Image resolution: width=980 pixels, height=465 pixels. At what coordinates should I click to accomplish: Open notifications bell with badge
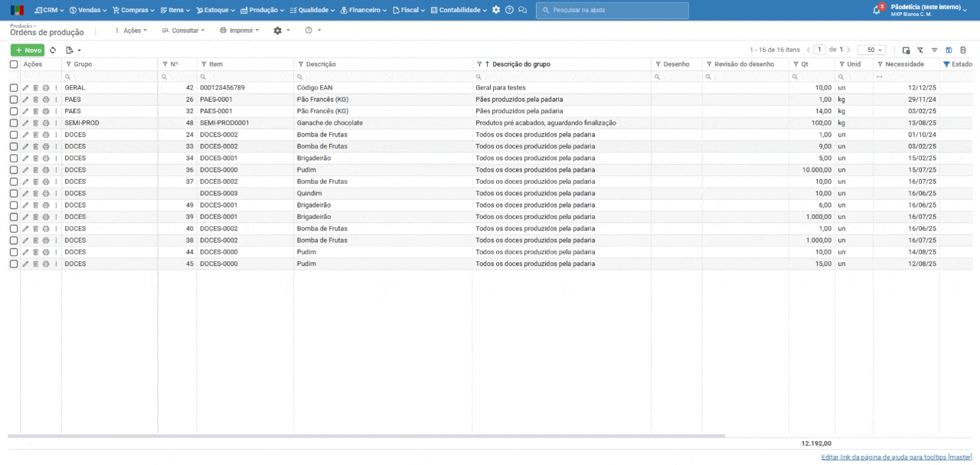pyautogui.click(x=877, y=10)
